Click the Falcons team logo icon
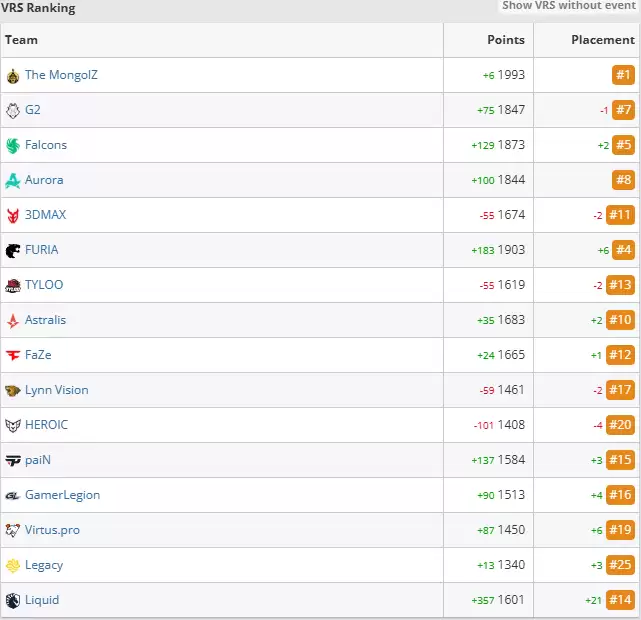Image resolution: width=641 pixels, height=620 pixels. click(12, 146)
